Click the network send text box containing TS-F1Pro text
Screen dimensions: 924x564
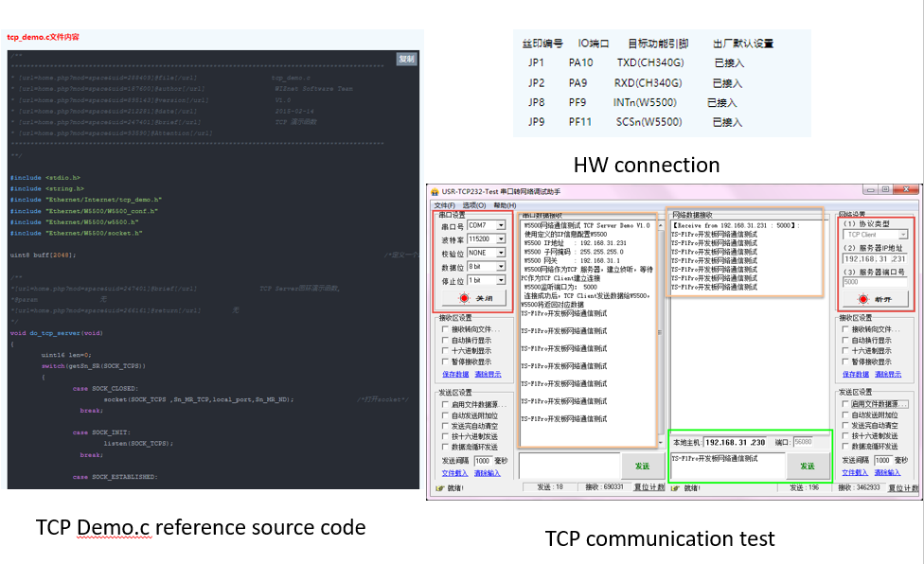(728, 467)
